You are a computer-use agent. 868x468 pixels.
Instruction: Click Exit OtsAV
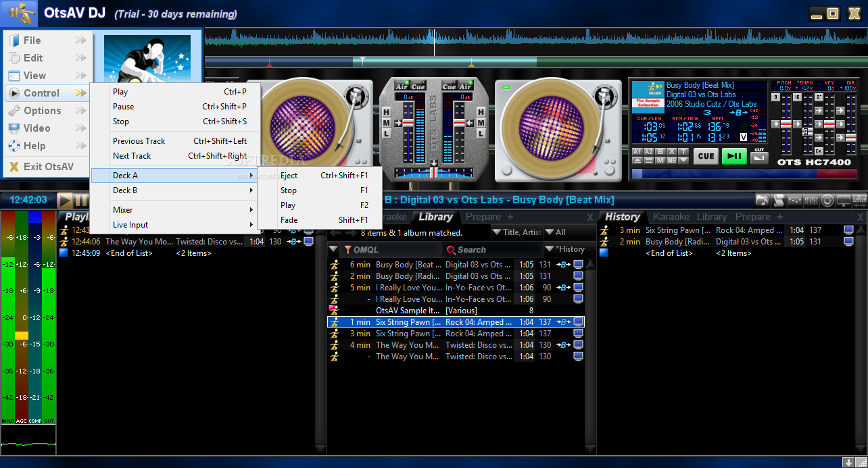(x=47, y=167)
